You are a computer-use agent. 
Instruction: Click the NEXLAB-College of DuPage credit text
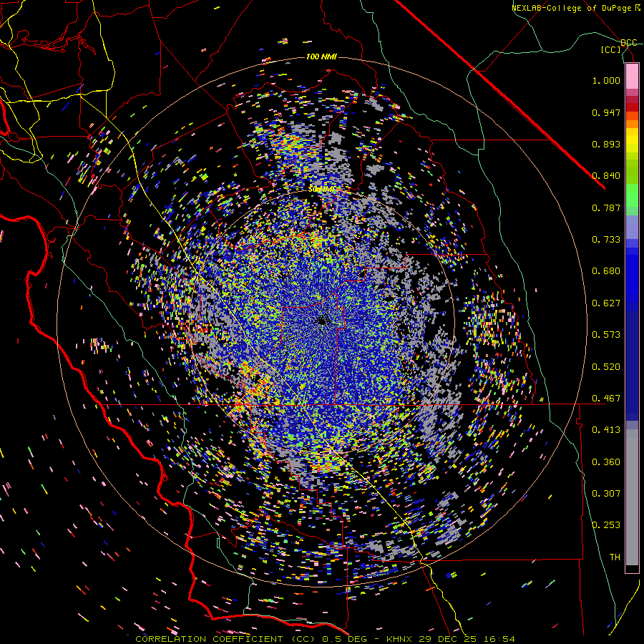click(575, 8)
